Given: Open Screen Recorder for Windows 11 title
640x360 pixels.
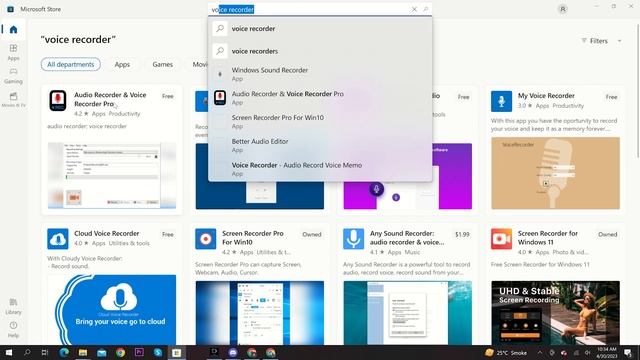Looking at the screenshot, I should (548, 238).
